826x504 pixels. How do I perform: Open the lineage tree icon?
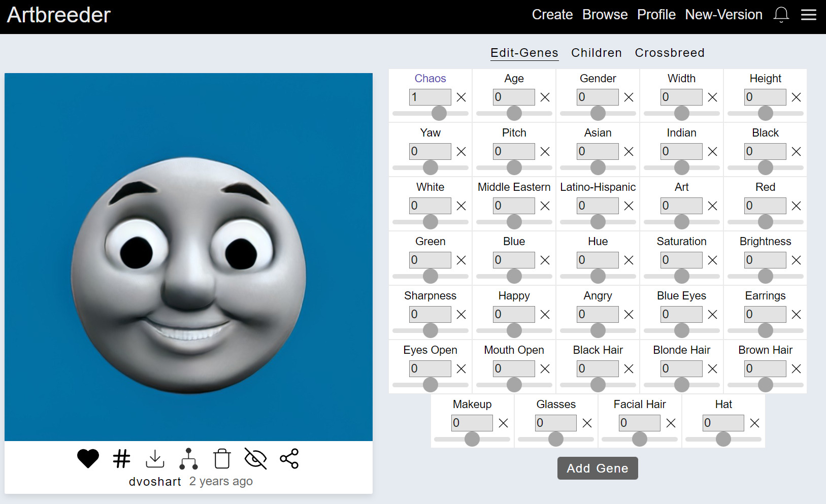188,459
